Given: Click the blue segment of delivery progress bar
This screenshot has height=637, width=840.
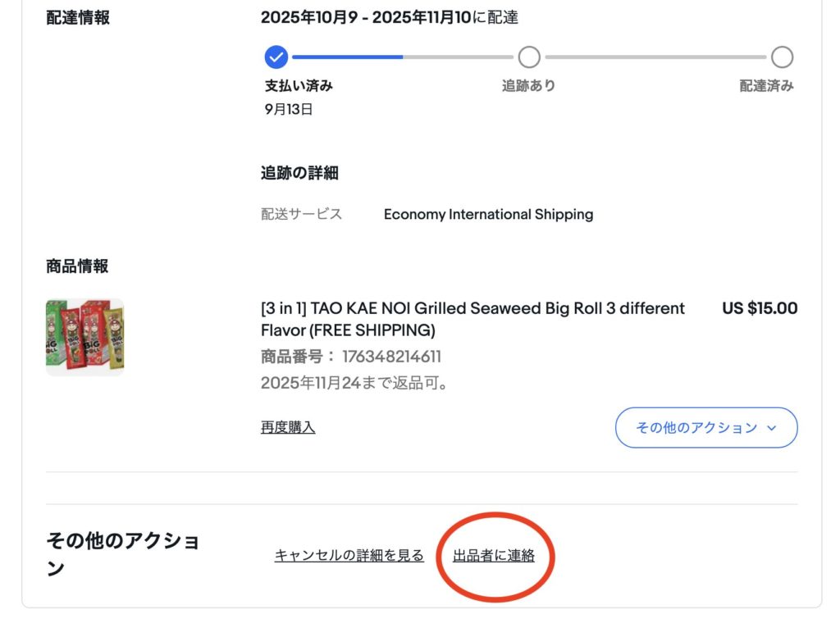Looking at the screenshot, I should [x=347, y=57].
